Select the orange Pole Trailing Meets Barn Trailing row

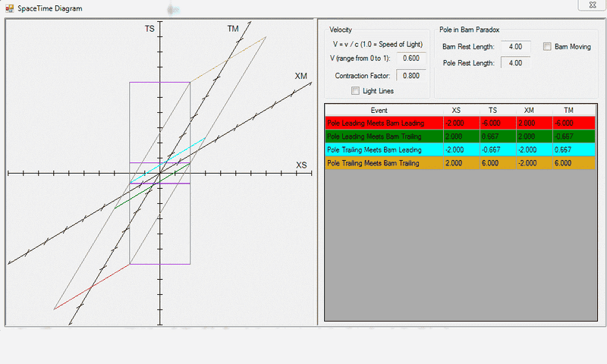461,163
